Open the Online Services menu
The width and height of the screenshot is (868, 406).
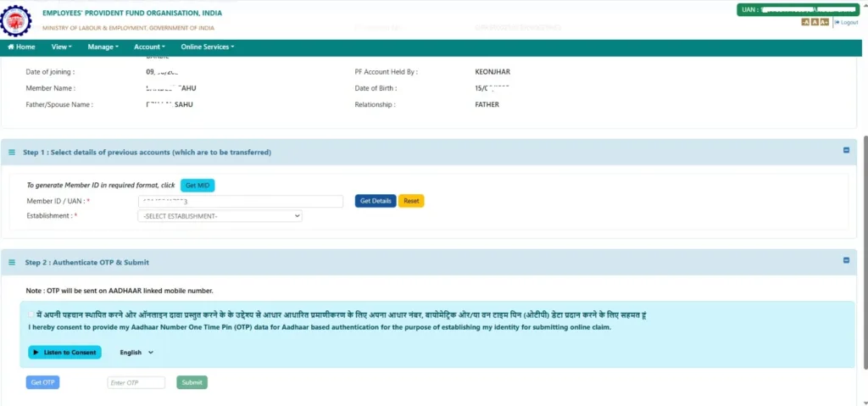[x=208, y=47]
